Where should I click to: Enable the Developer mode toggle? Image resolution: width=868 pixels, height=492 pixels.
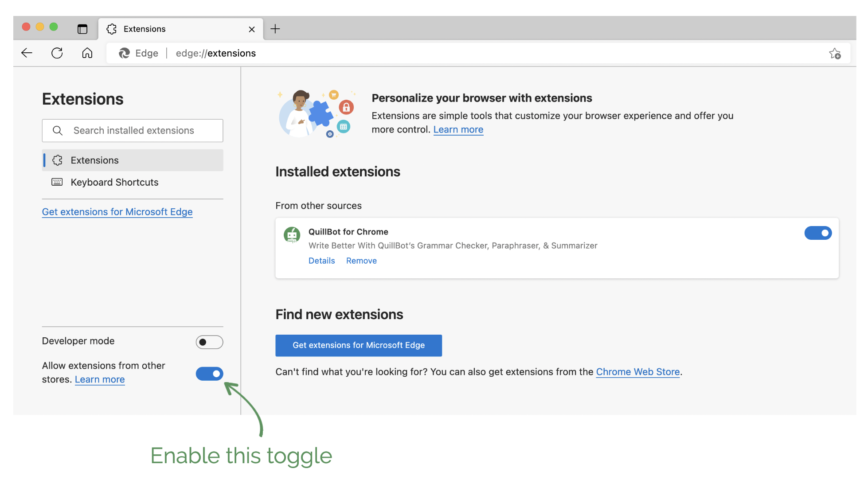pyautogui.click(x=209, y=342)
